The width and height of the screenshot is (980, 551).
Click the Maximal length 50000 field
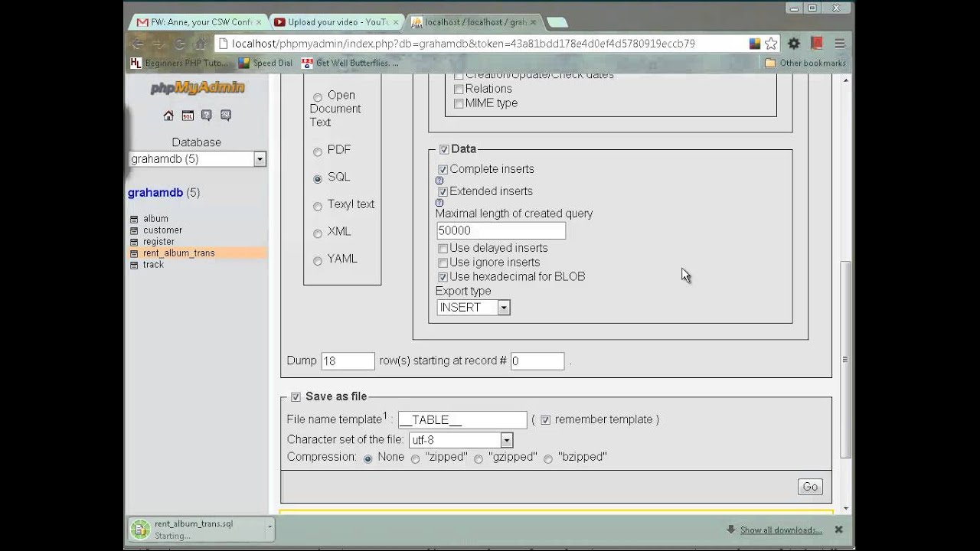coord(501,230)
